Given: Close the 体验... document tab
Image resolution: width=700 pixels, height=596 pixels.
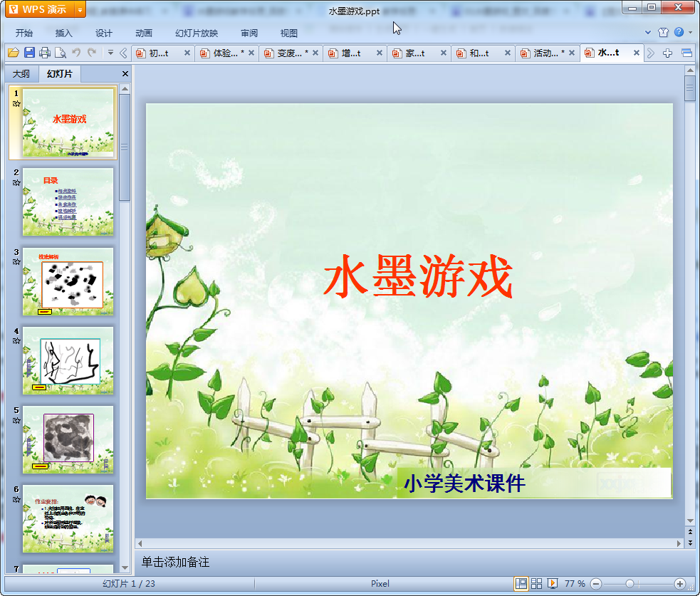Looking at the screenshot, I should tap(251, 53).
